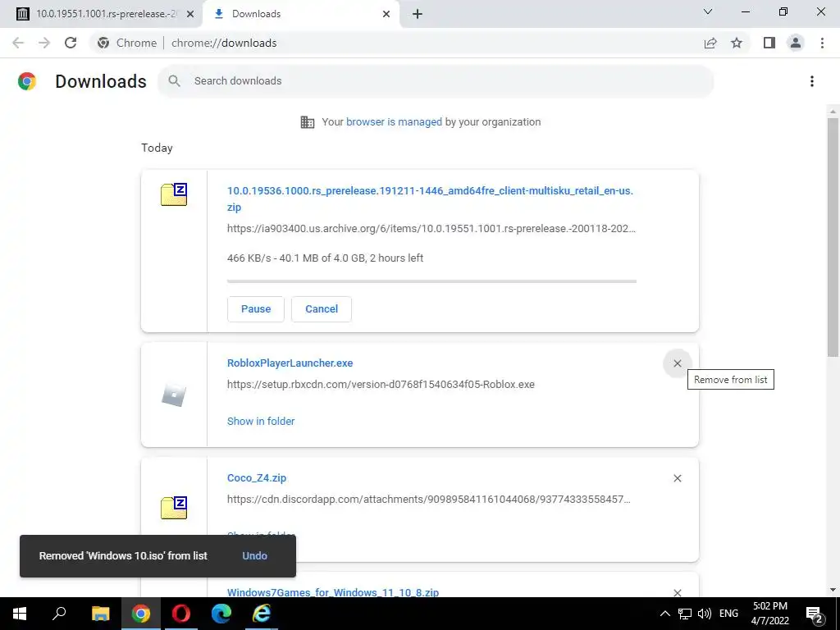Open File Explorer from taskbar
The width and height of the screenshot is (840, 630).
[x=100, y=614]
